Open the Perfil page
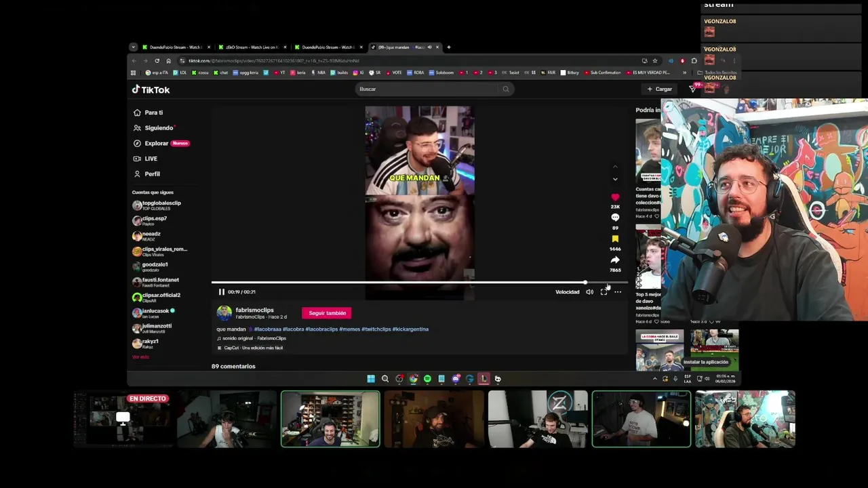868x488 pixels. [146, 174]
